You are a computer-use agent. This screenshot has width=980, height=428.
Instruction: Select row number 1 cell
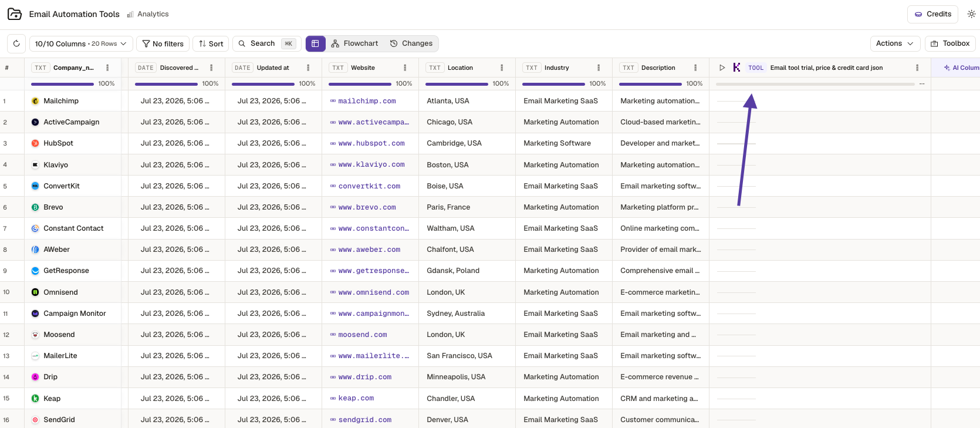(12, 101)
